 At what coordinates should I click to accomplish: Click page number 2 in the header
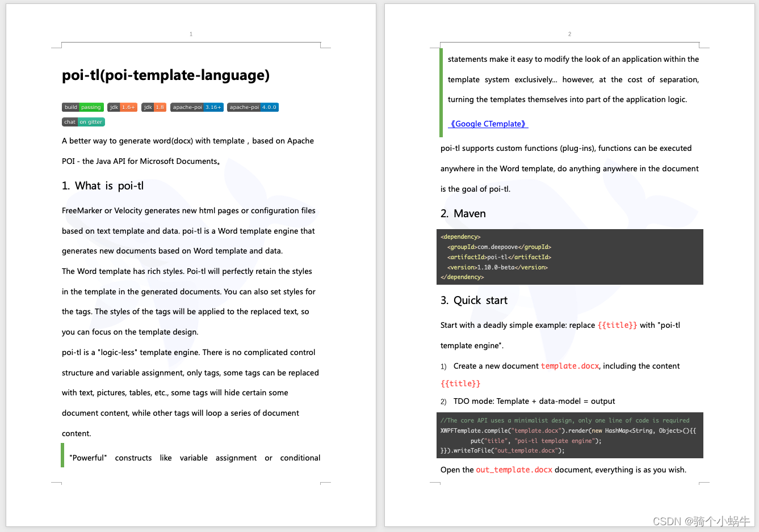(x=569, y=34)
